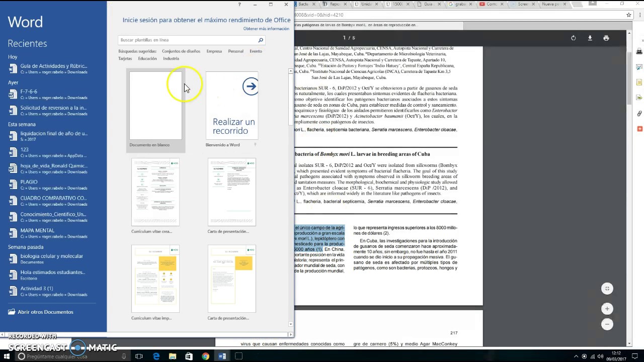Viewport: 644px width, 362px height.
Task: Open recent file hoja_de_vida_Ronald Quimic...
Action: pyautogui.click(x=53, y=168)
